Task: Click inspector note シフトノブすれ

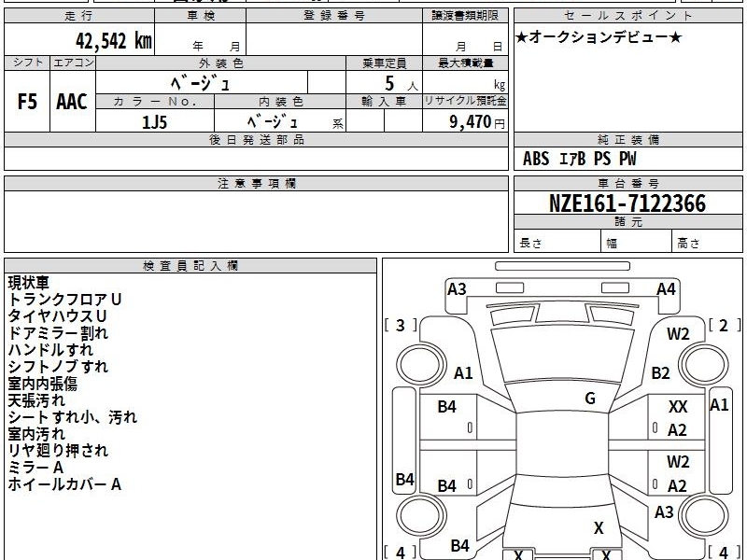Action: pyautogui.click(x=58, y=367)
